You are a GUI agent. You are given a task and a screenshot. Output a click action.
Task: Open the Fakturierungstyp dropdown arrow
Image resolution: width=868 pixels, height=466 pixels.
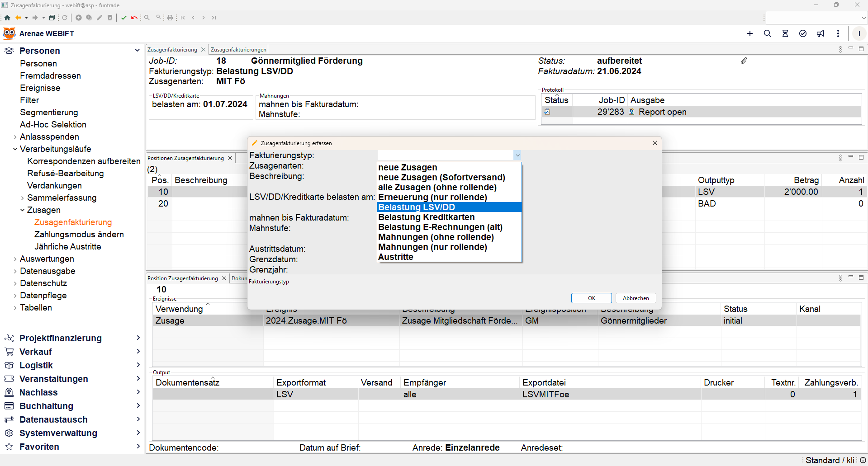pyautogui.click(x=517, y=155)
